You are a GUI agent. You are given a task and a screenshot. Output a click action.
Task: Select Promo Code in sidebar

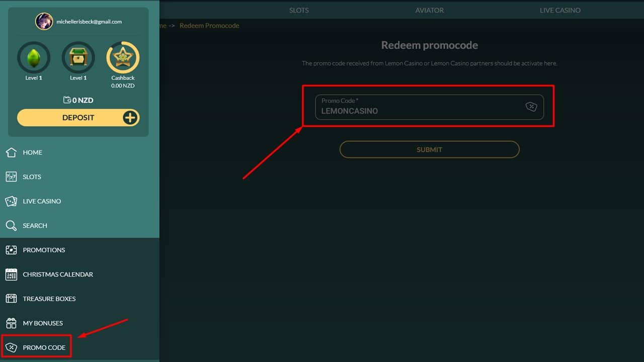pyautogui.click(x=44, y=347)
